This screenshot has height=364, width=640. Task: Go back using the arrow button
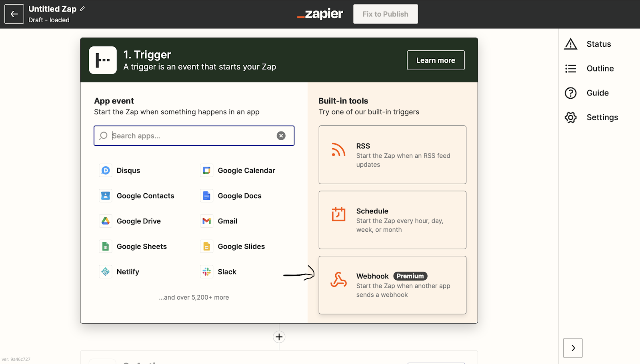click(14, 14)
